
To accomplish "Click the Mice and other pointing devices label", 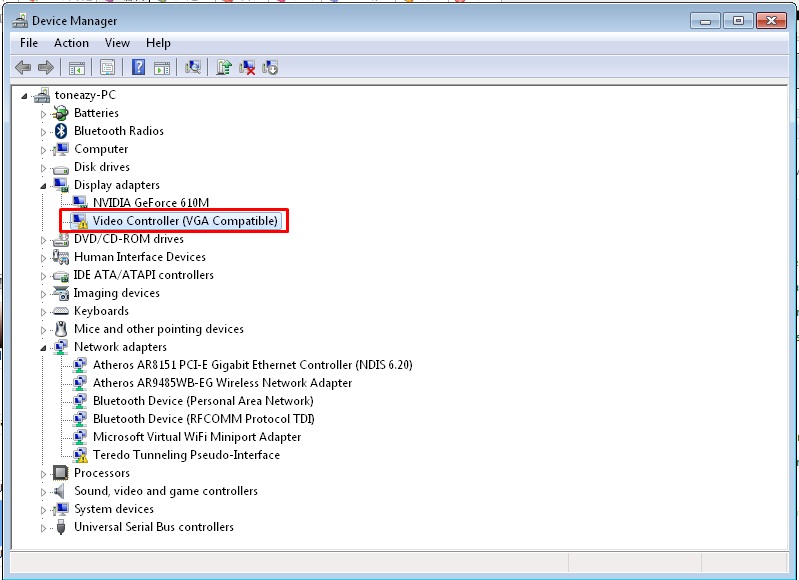I will [159, 329].
